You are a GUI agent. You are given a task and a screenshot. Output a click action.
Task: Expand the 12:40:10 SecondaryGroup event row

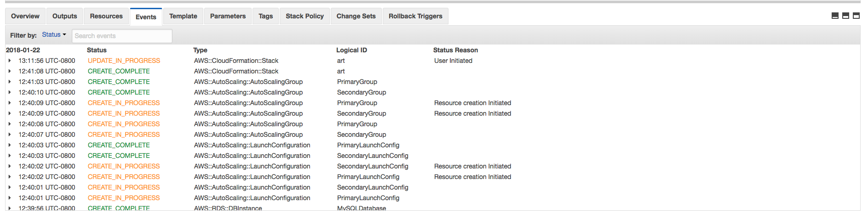(10, 92)
